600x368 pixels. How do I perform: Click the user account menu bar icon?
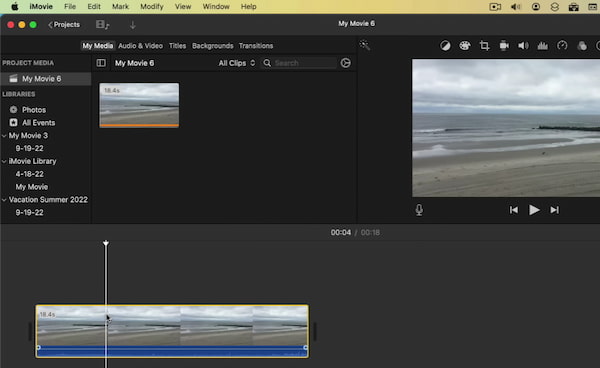pyautogui.click(x=536, y=7)
